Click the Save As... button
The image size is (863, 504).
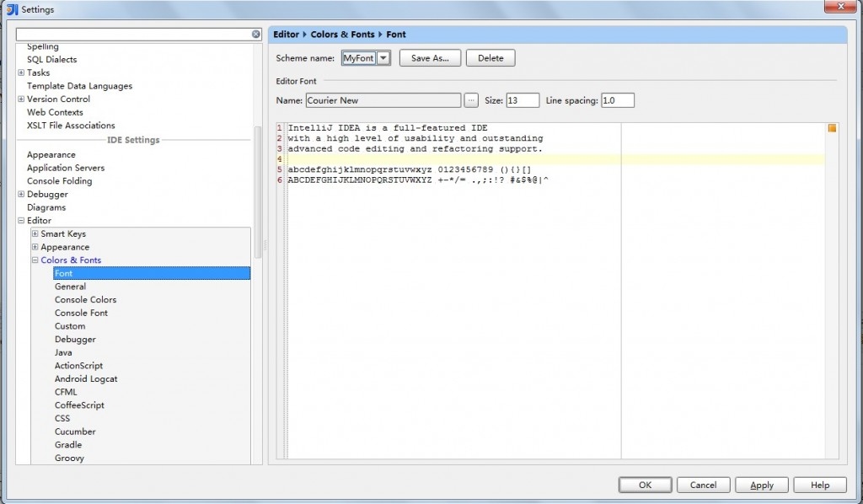click(430, 58)
